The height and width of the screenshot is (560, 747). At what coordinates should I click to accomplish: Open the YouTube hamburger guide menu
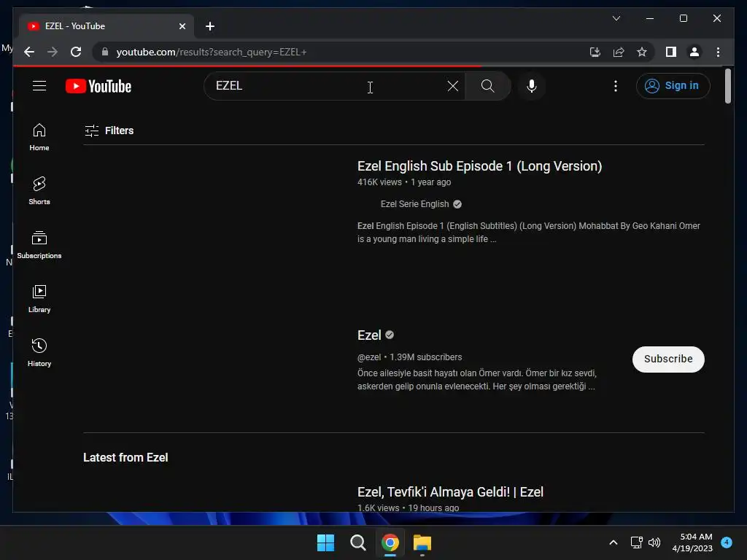point(39,86)
